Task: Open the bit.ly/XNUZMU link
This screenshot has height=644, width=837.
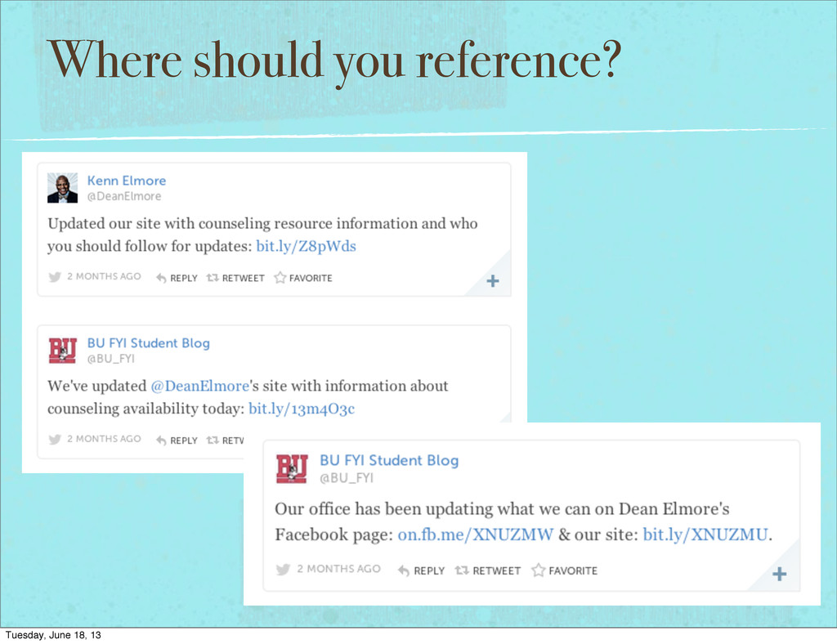Action: [x=705, y=534]
